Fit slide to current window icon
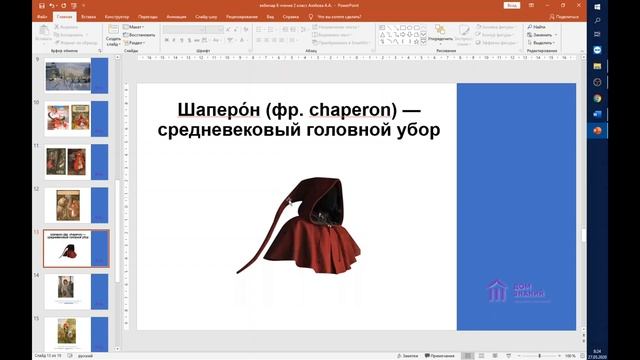 click(x=582, y=356)
